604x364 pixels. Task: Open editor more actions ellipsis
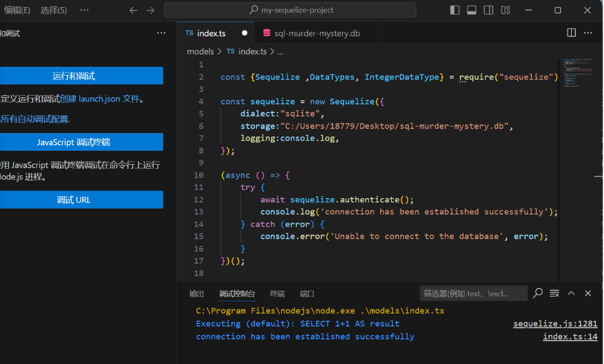click(x=588, y=33)
